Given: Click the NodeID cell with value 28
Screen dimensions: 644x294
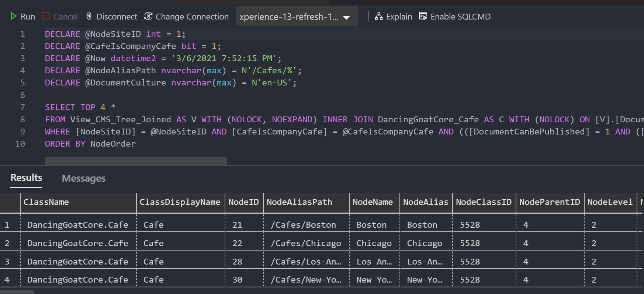Looking at the screenshot, I should tap(244, 262).
